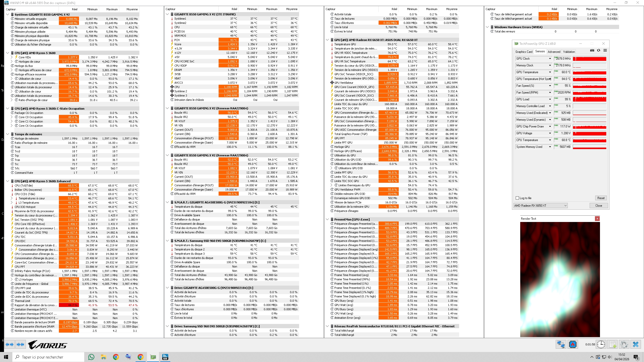Click the GPU-Z screenshot camera icon
The height and width of the screenshot is (362, 644).
pyautogui.click(x=592, y=51)
